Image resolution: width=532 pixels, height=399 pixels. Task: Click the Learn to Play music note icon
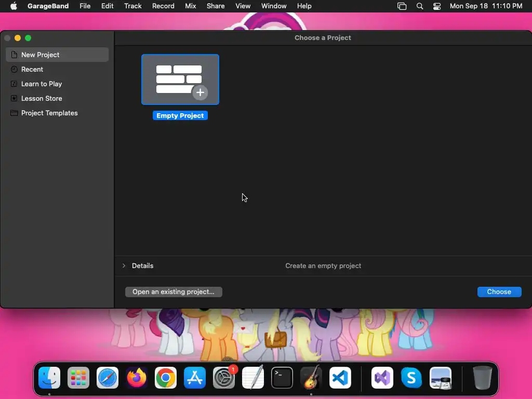pyautogui.click(x=14, y=84)
